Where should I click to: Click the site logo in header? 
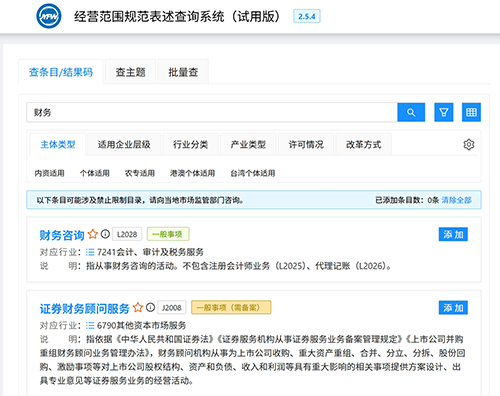(x=49, y=16)
